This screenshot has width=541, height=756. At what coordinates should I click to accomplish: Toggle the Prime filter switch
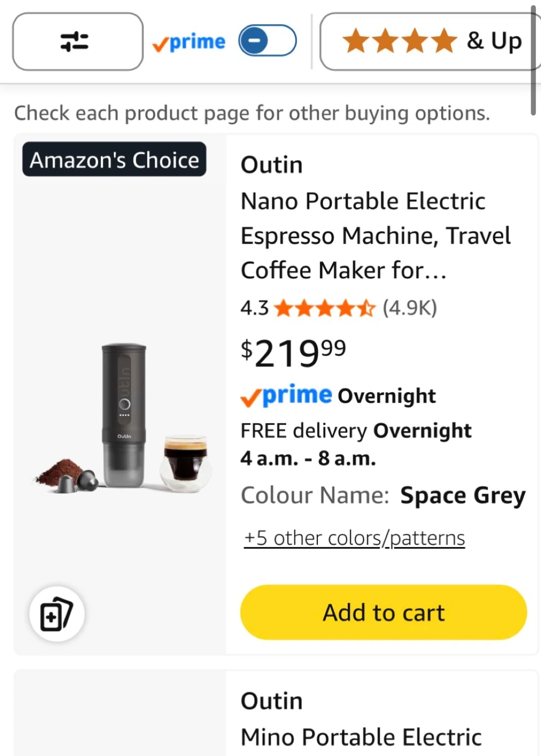[x=267, y=40]
